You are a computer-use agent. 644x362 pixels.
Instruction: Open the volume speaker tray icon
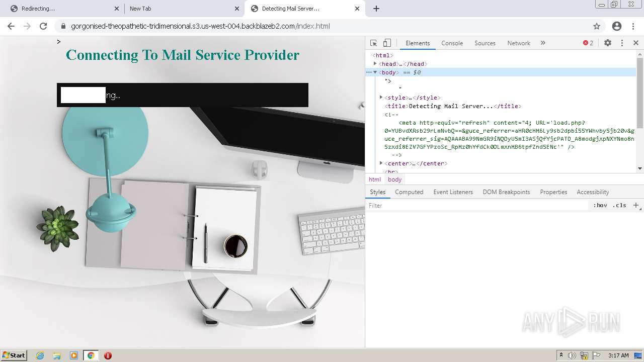click(572, 355)
